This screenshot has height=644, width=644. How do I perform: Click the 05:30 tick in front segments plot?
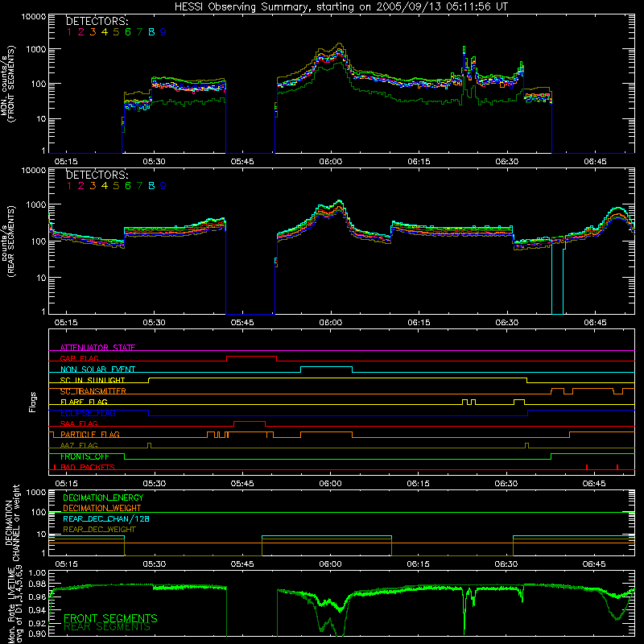click(x=154, y=162)
